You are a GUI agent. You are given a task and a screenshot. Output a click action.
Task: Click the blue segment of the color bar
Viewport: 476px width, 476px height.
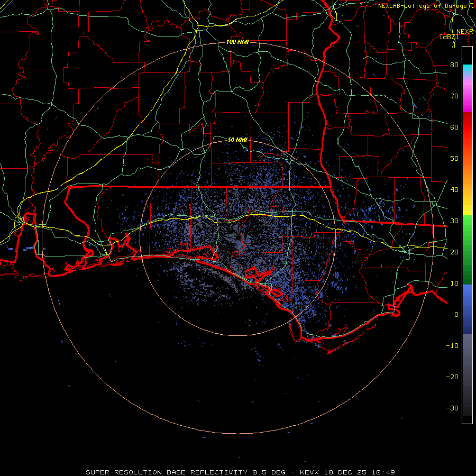467,309
